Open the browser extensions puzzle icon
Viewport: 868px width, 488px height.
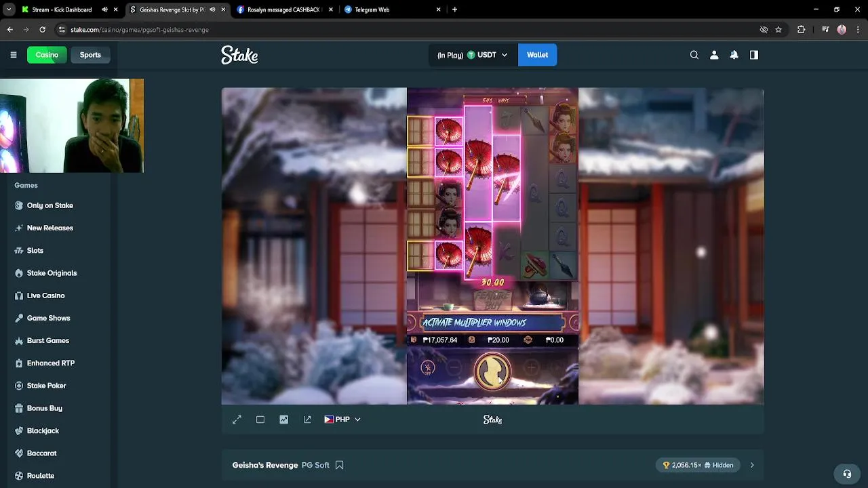pos(801,30)
